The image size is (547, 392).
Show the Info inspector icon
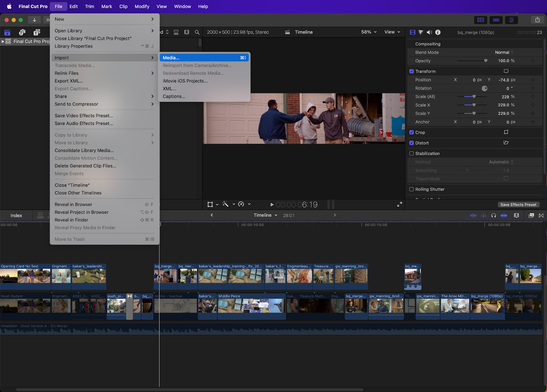[x=438, y=32]
